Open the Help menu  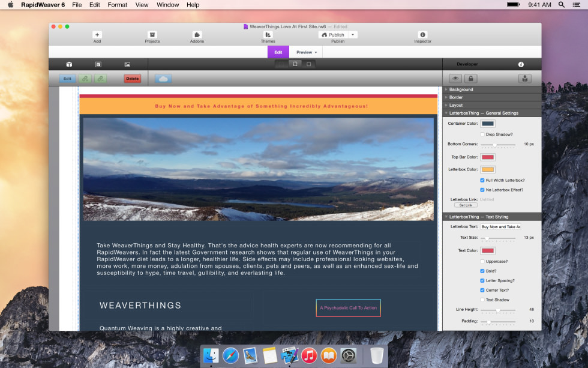click(x=193, y=5)
